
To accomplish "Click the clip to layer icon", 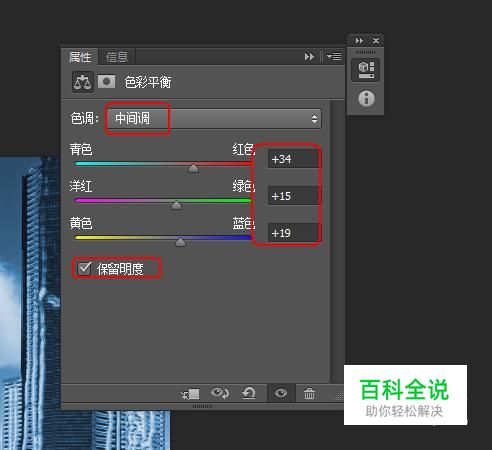I will [190, 394].
